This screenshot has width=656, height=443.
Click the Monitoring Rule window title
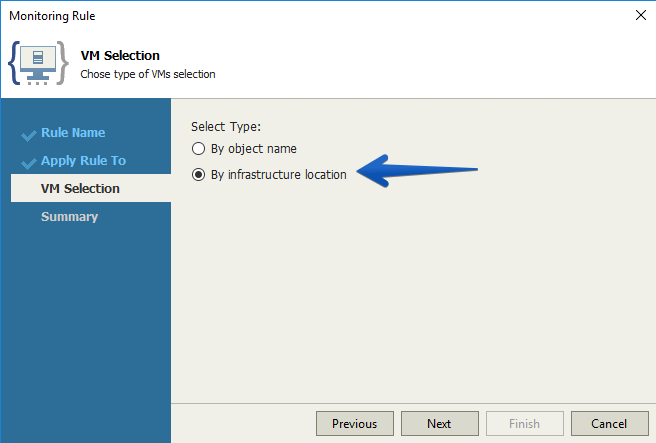(52, 16)
